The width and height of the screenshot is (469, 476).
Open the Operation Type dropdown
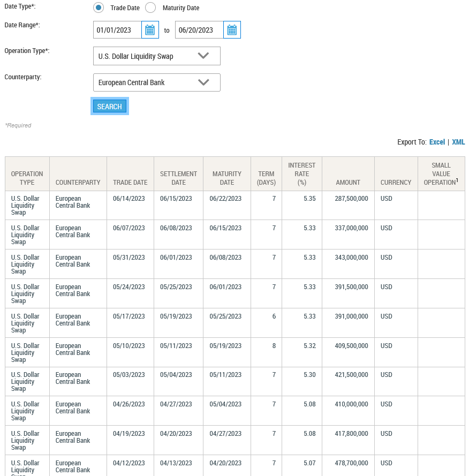click(x=157, y=56)
